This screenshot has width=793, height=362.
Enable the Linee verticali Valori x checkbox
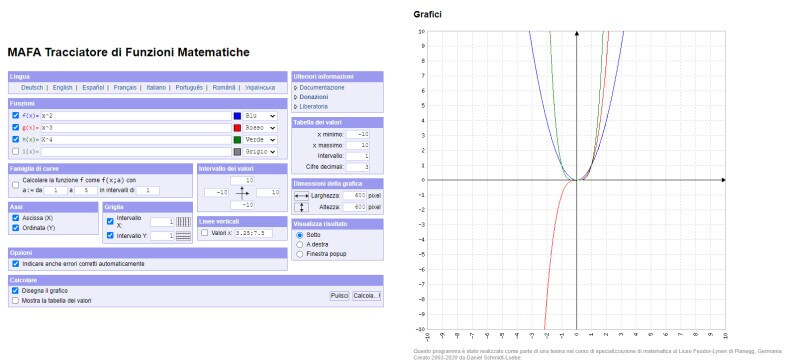click(204, 233)
